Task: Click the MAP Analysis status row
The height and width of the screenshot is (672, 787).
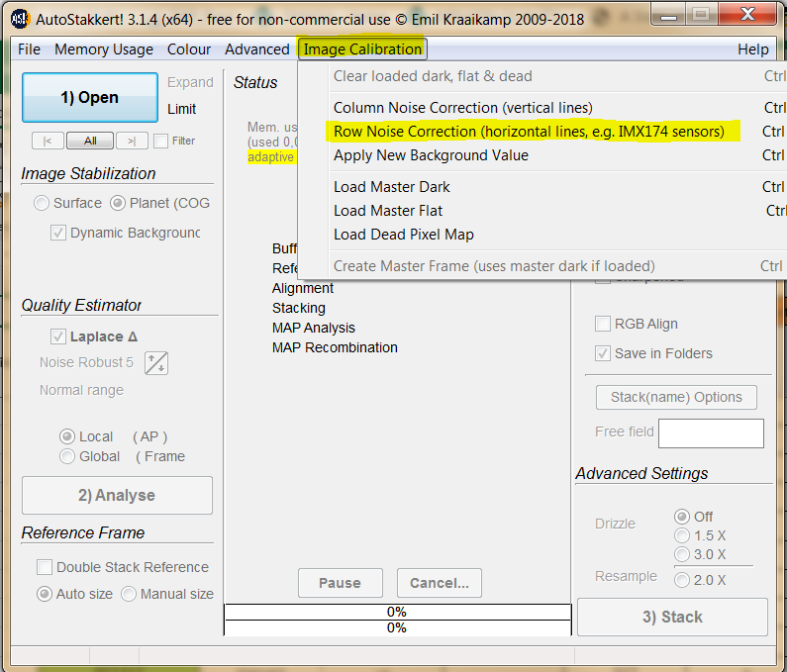Action: pyautogui.click(x=314, y=328)
